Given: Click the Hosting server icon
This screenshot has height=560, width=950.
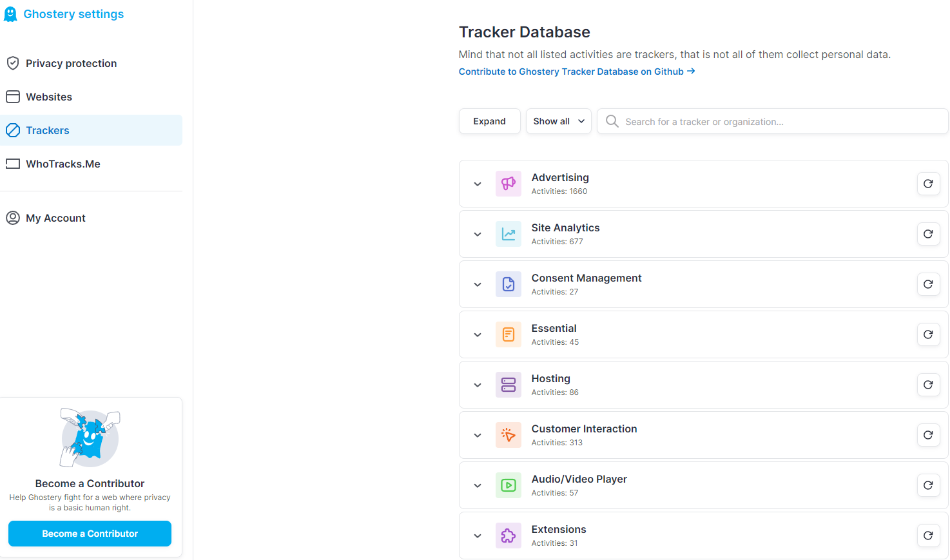Looking at the screenshot, I should (x=509, y=385).
